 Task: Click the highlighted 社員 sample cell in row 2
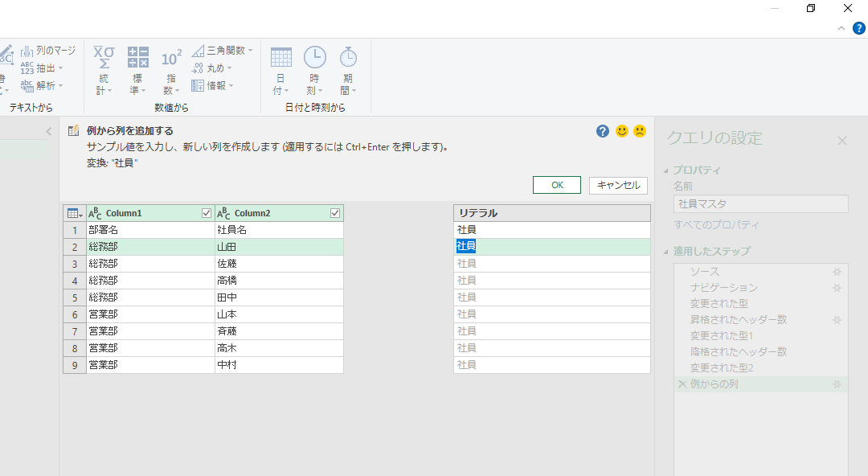552,247
